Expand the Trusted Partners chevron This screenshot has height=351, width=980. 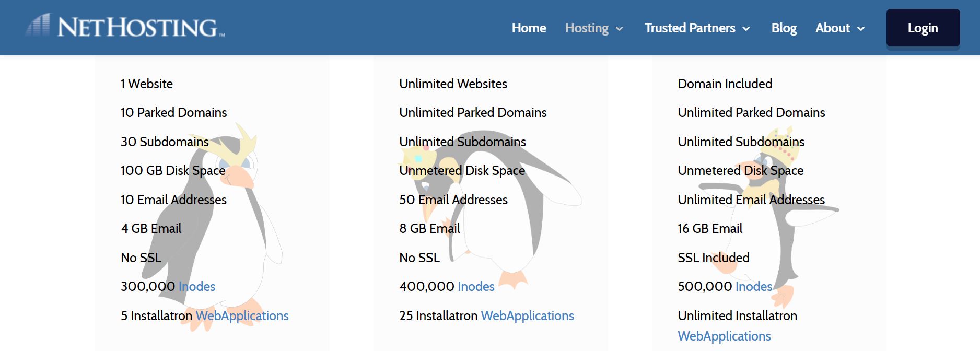click(x=746, y=29)
